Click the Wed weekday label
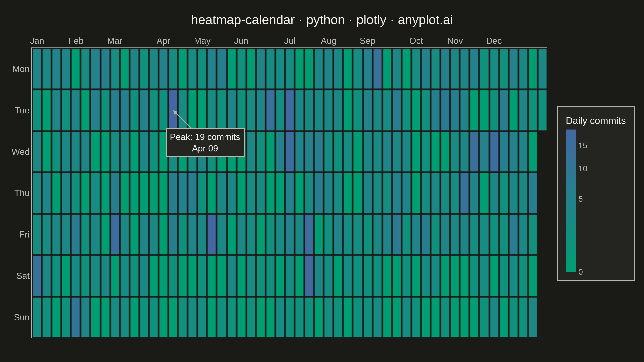 click(21, 152)
